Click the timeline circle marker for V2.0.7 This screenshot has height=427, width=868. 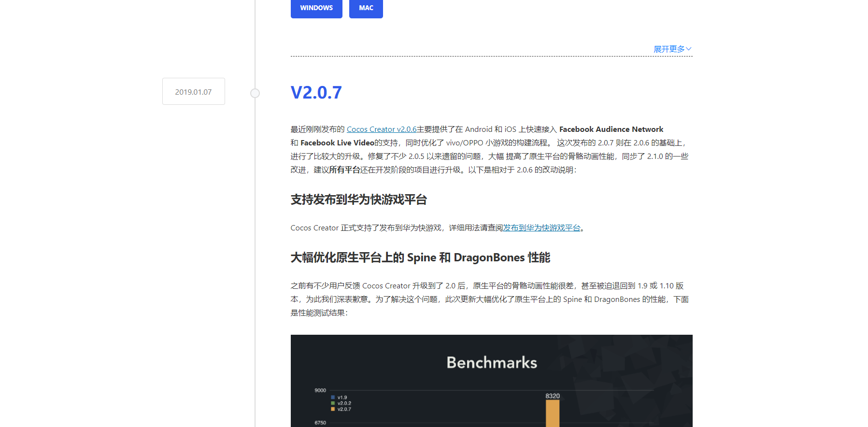pos(255,93)
